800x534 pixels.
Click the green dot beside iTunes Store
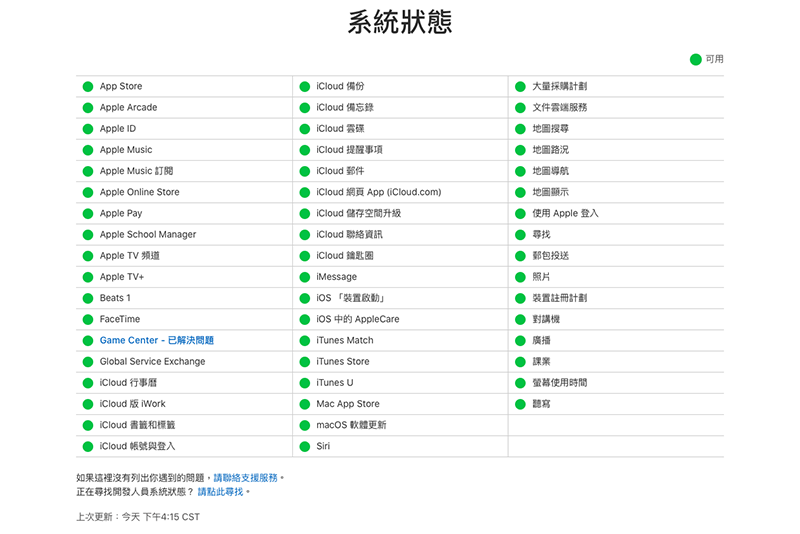[305, 362]
